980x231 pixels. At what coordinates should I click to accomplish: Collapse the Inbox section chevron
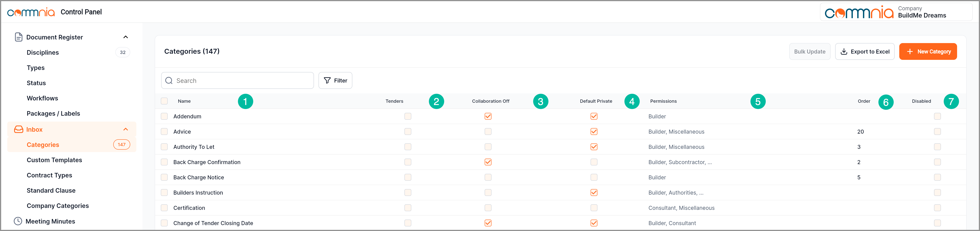[125, 130]
